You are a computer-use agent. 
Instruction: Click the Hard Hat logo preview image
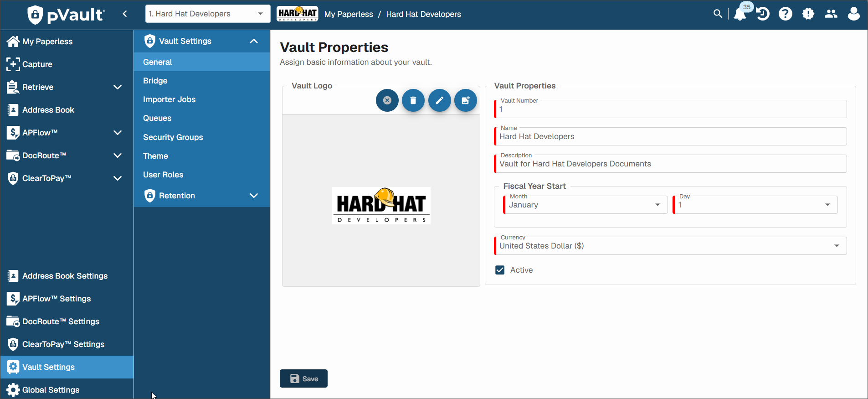tap(381, 205)
